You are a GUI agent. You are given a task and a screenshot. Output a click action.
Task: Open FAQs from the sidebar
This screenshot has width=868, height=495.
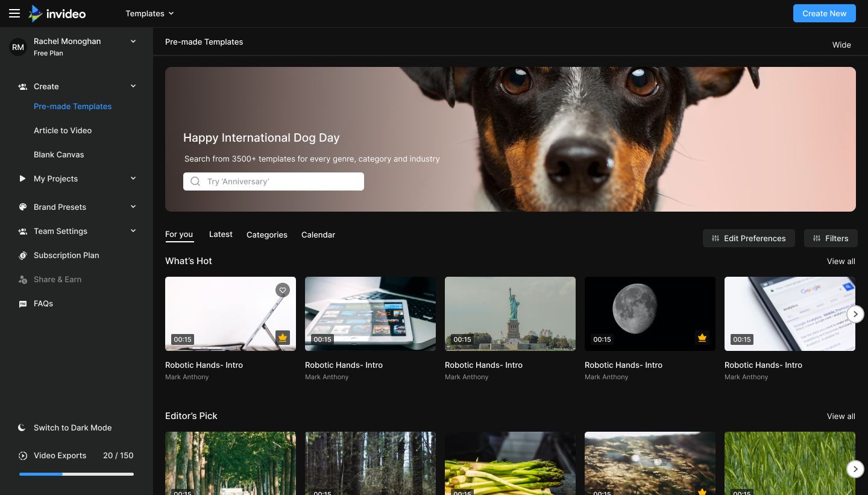coord(43,303)
